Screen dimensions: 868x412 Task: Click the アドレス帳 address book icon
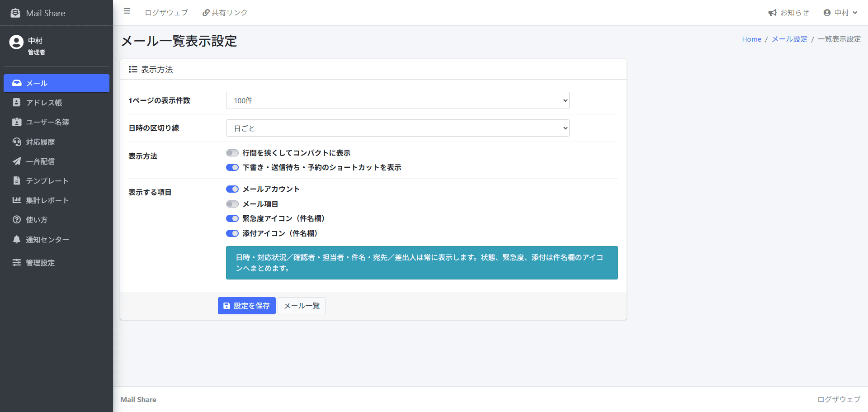coord(17,103)
